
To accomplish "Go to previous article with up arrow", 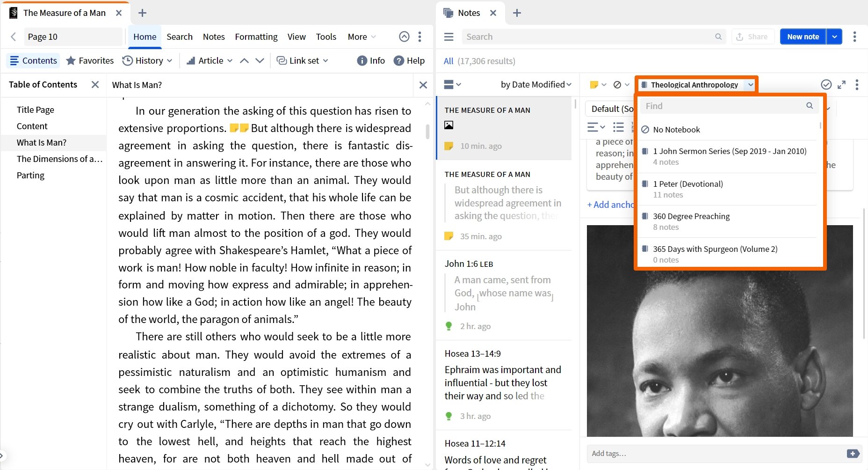I will click(x=244, y=60).
